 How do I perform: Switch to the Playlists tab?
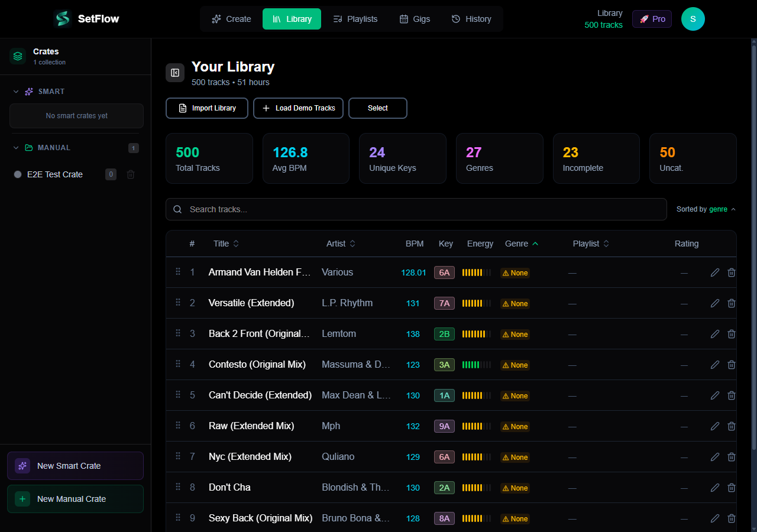point(355,18)
